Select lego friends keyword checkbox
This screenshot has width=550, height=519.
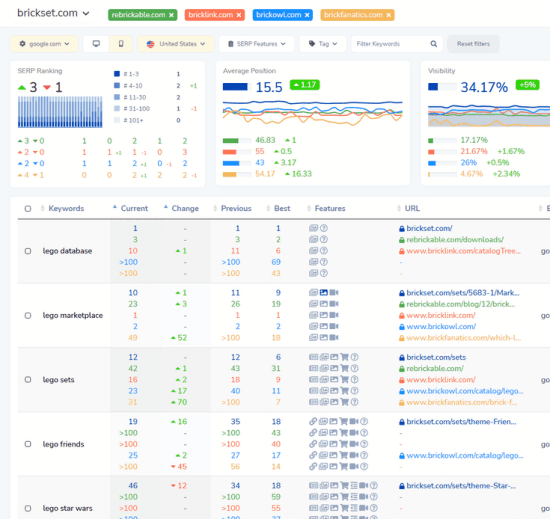pos(28,444)
